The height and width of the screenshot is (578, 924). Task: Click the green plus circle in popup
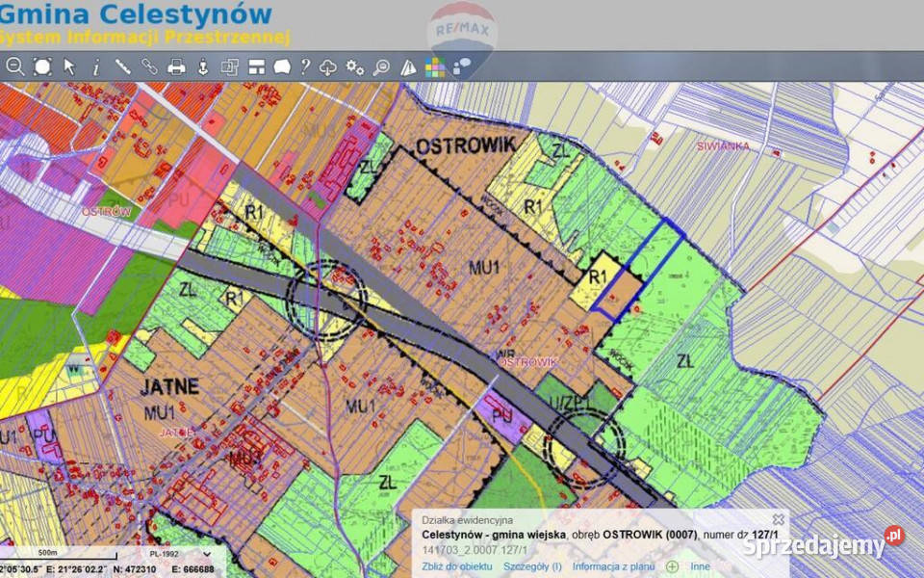[x=672, y=566]
